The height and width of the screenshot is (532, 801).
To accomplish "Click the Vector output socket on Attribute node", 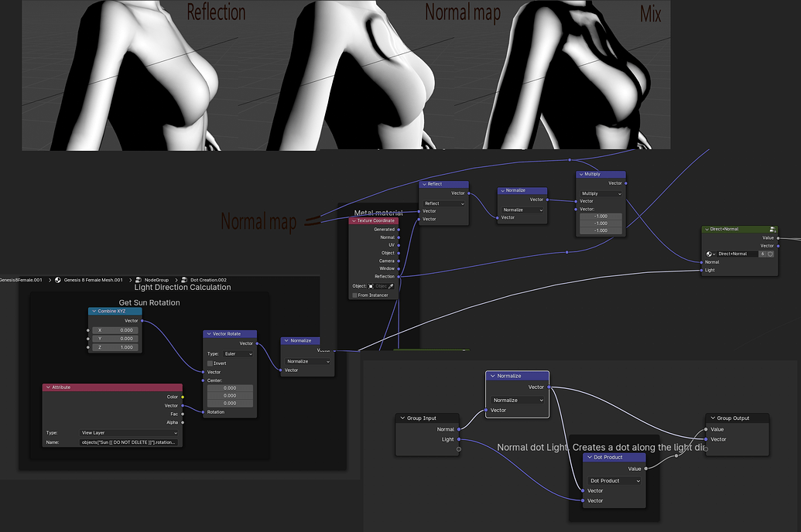I will 183,405.
